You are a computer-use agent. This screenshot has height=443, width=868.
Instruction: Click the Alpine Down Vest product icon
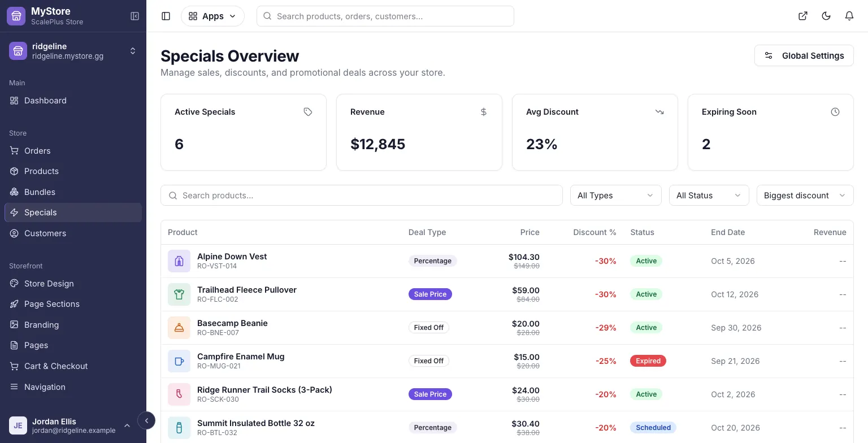179,261
